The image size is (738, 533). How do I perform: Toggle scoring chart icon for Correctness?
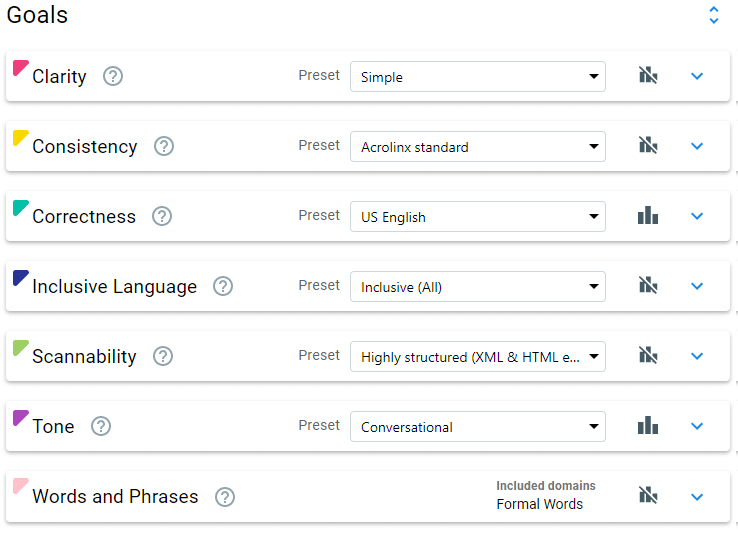pyautogui.click(x=648, y=215)
